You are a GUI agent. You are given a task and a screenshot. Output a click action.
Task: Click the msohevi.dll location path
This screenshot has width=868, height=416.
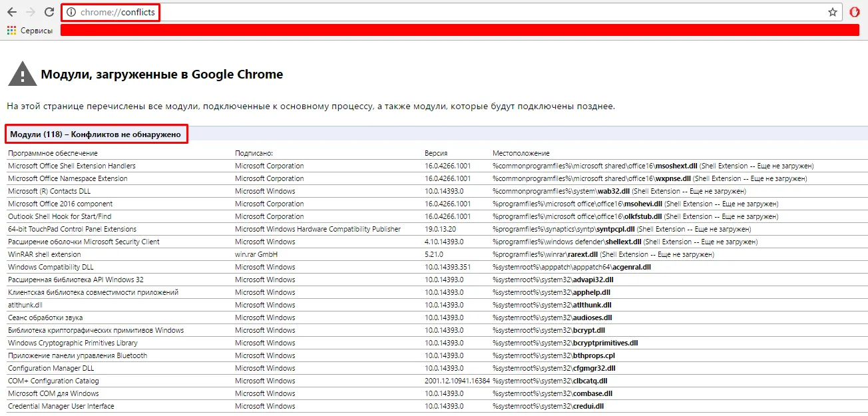coord(635,204)
